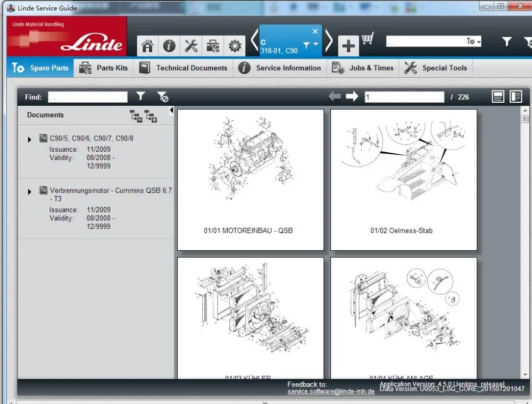
Task: Collapse the Documents panel arrow
Action: 171,110
